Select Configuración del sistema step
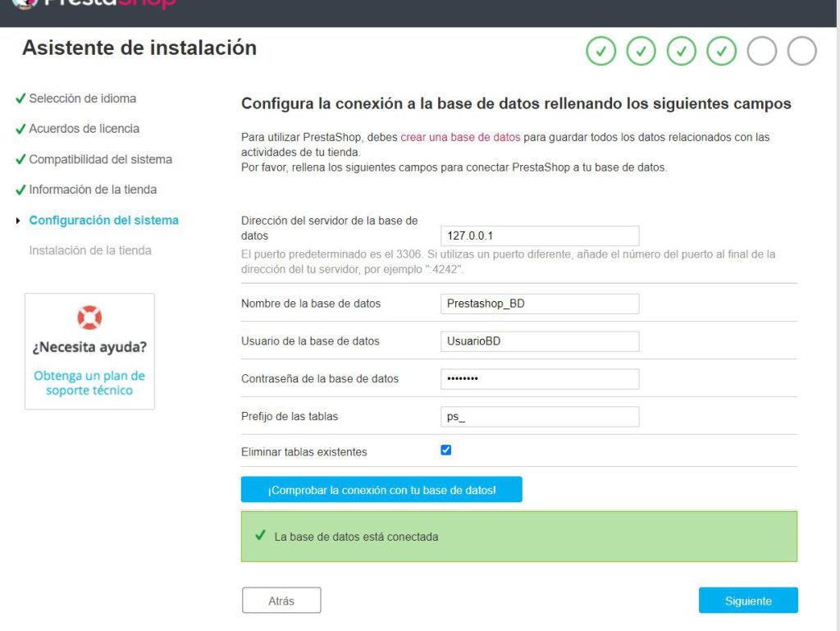 (104, 220)
